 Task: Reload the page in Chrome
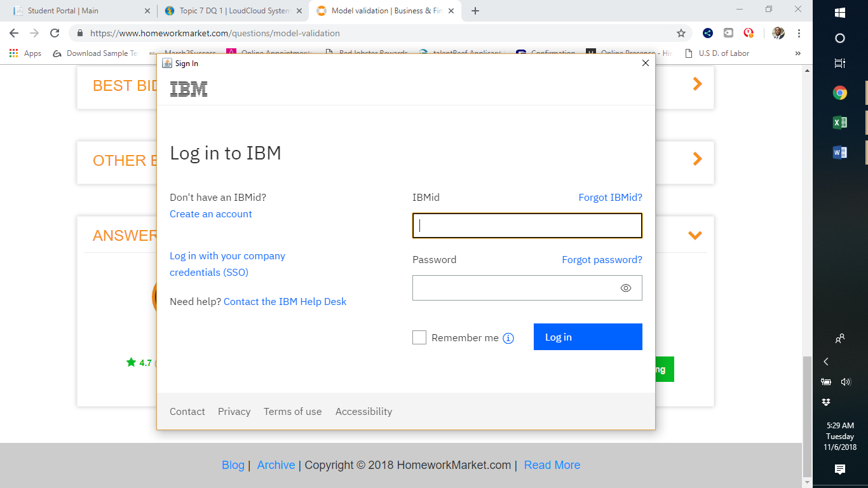click(55, 33)
